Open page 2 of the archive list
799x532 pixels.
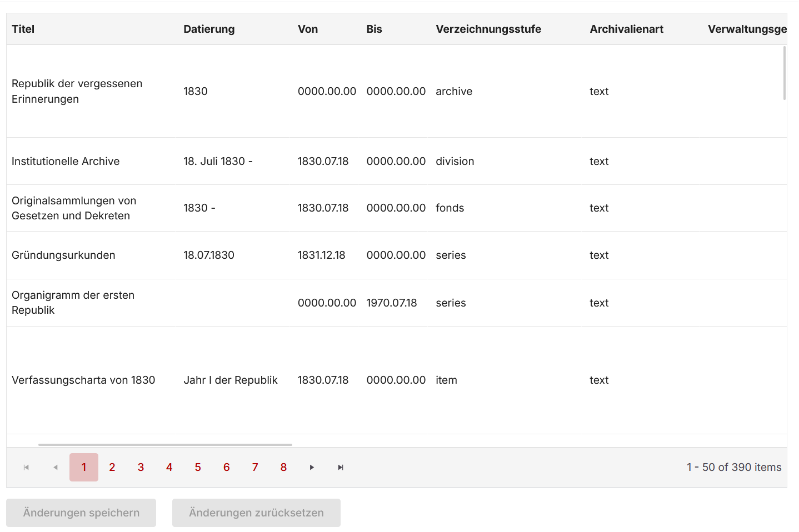point(112,467)
